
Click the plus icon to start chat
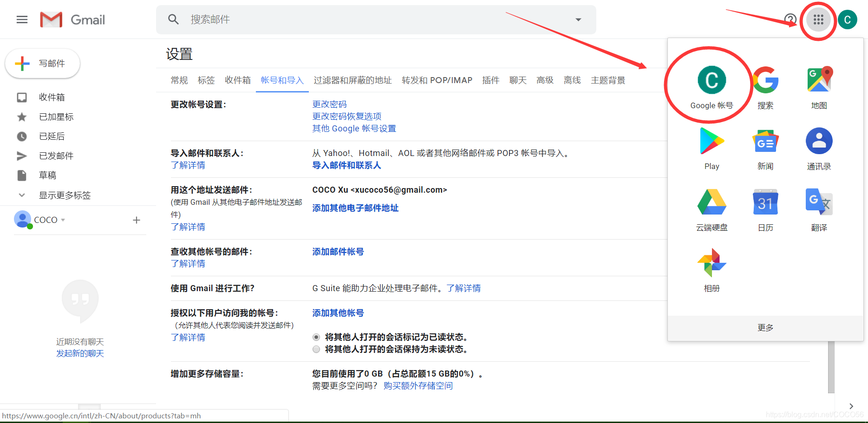137,220
